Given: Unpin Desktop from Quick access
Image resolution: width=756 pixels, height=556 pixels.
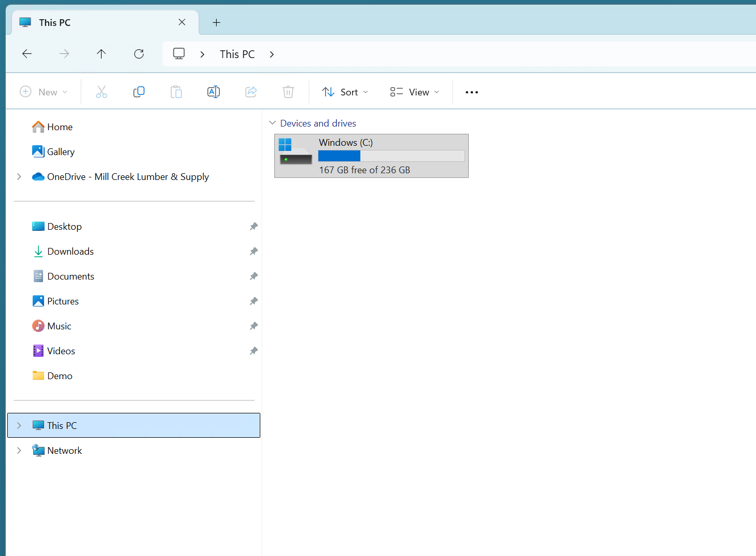Looking at the screenshot, I should (x=254, y=227).
